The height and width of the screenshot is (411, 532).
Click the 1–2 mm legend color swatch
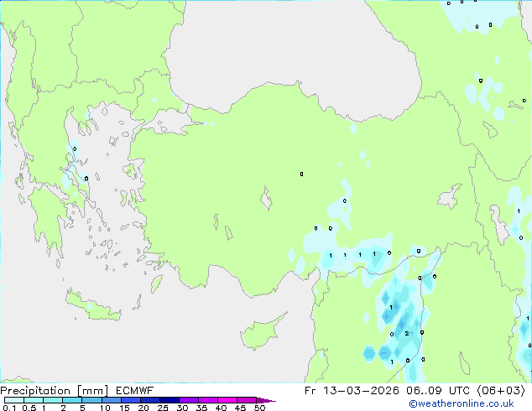click(x=53, y=400)
